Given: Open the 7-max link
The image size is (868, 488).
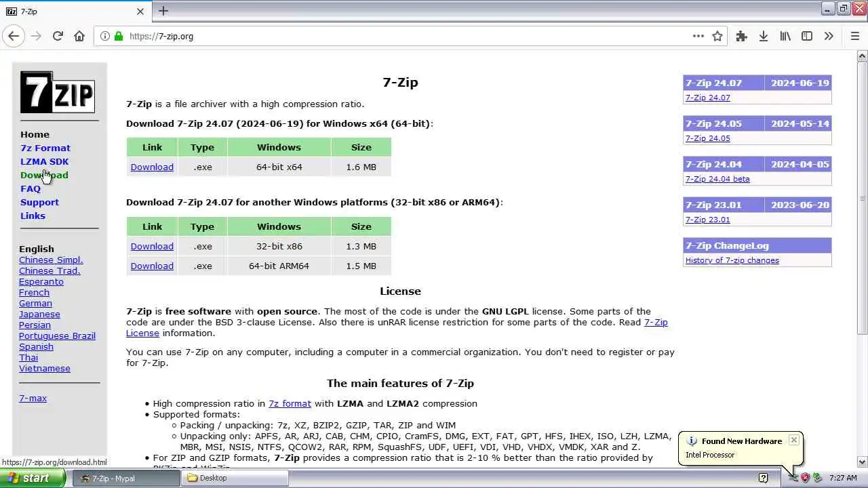Looking at the screenshot, I should point(33,398).
